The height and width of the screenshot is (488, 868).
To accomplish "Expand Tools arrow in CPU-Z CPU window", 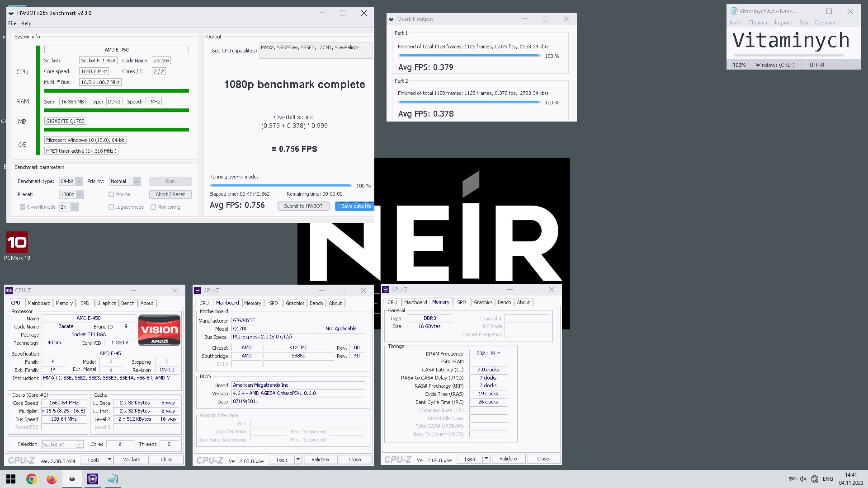I will [109, 460].
